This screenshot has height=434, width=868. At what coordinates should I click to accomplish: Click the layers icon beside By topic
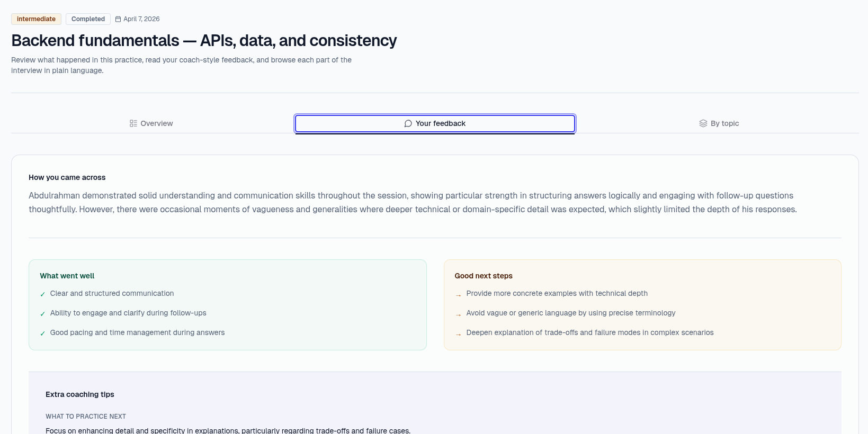(703, 123)
